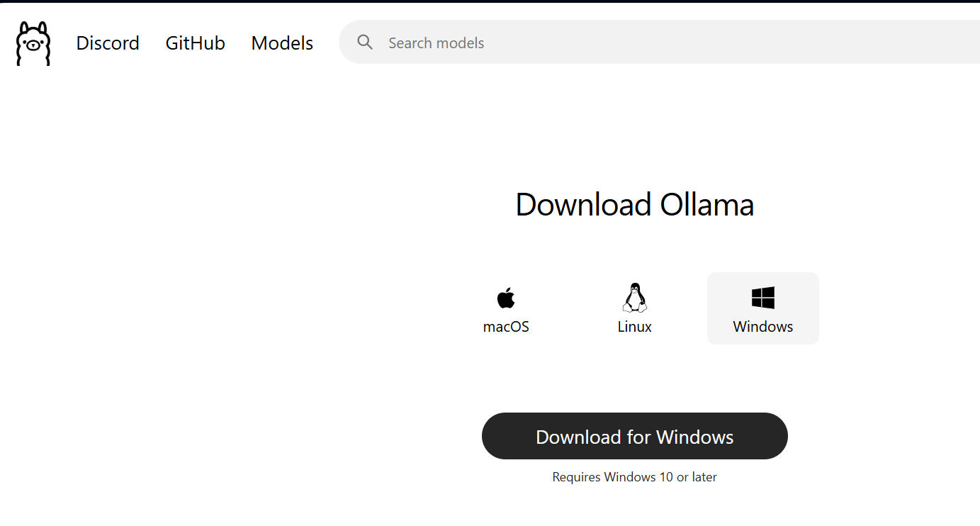Choose the Windows text label option
980x526 pixels.
click(x=763, y=327)
